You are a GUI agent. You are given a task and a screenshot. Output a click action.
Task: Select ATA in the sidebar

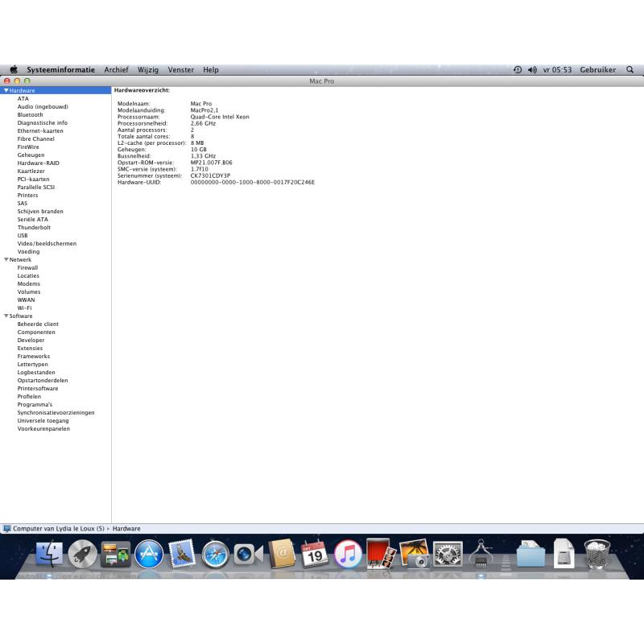click(x=23, y=98)
